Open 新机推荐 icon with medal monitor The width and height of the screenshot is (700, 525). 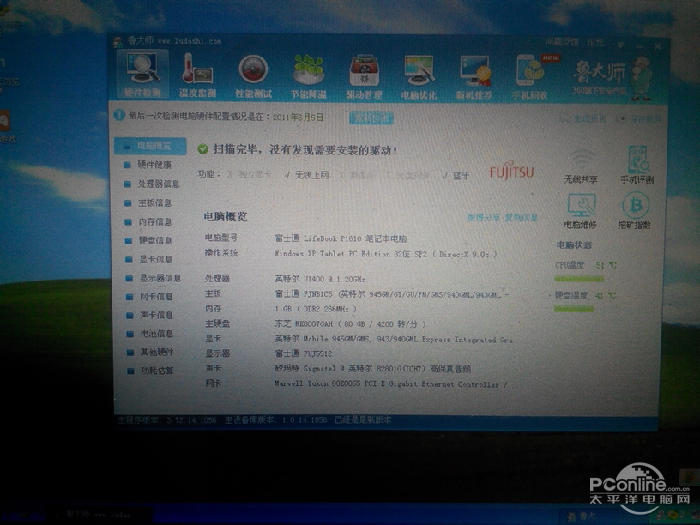coord(474,77)
